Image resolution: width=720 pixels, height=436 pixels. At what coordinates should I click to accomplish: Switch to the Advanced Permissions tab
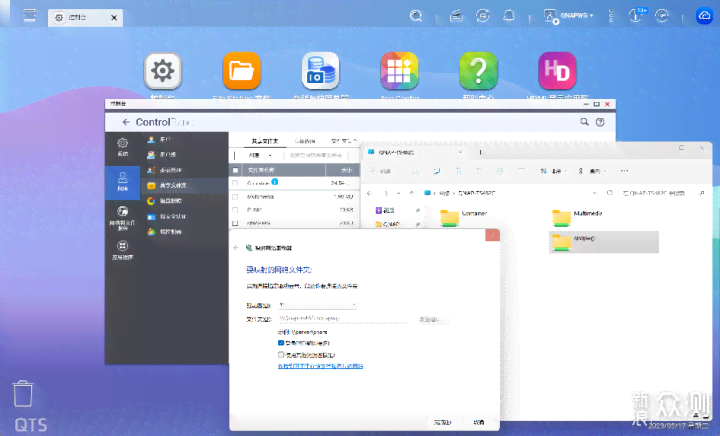[x=305, y=141]
